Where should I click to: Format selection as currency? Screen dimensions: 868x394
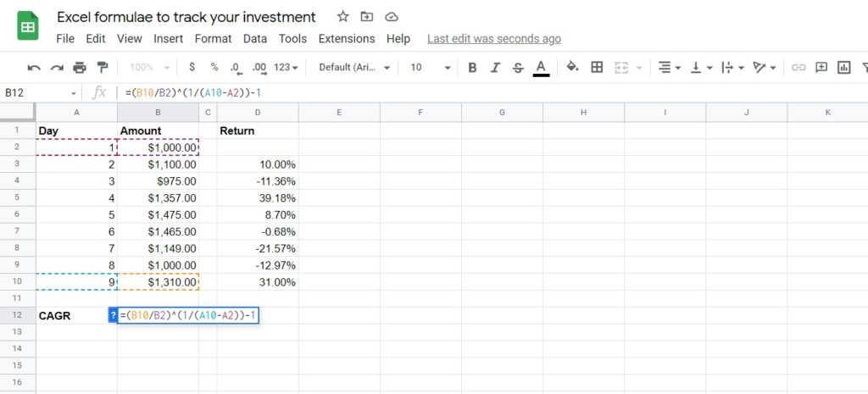(192, 68)
